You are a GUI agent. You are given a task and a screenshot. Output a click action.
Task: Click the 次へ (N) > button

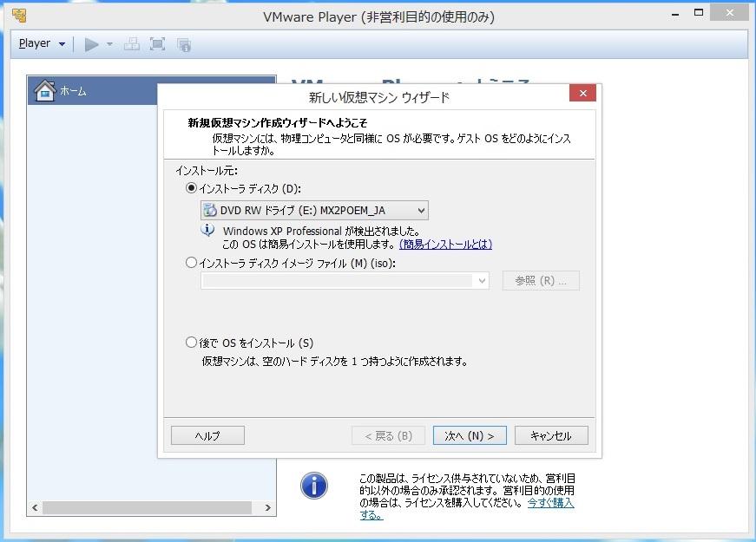point(470,435)
